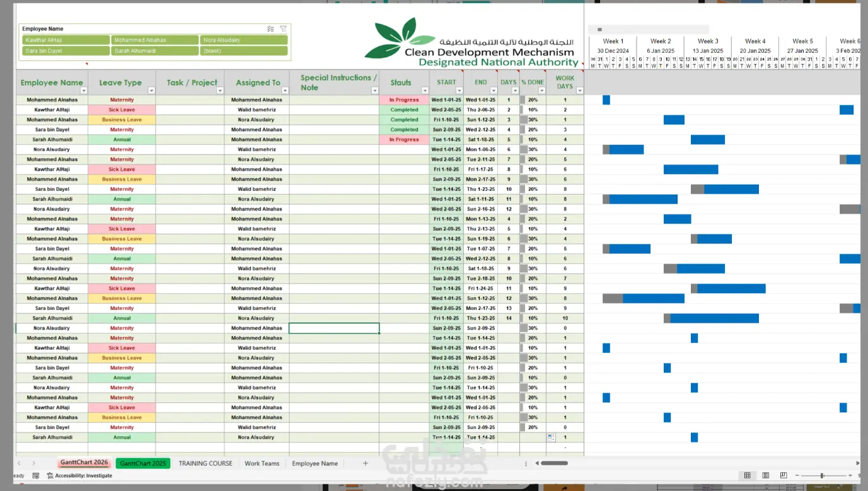
Task: Toggle multi-select in Employee Name slicer
Action: point(270,29)
